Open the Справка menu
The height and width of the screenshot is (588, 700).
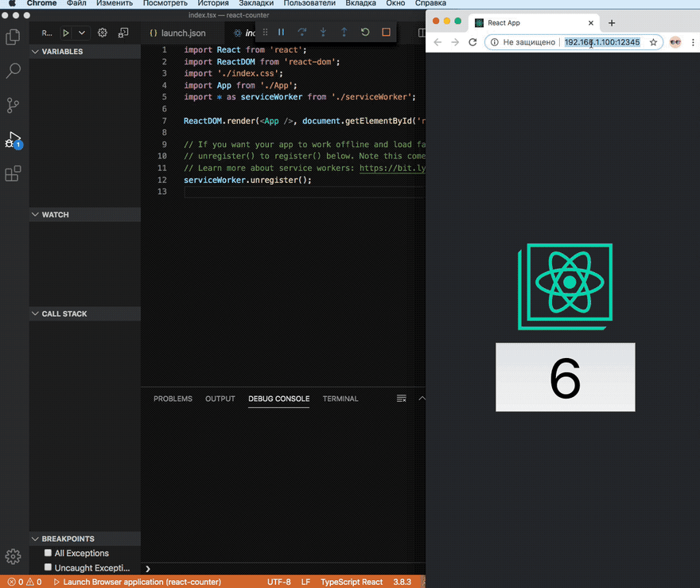click(x=430, y=3)
